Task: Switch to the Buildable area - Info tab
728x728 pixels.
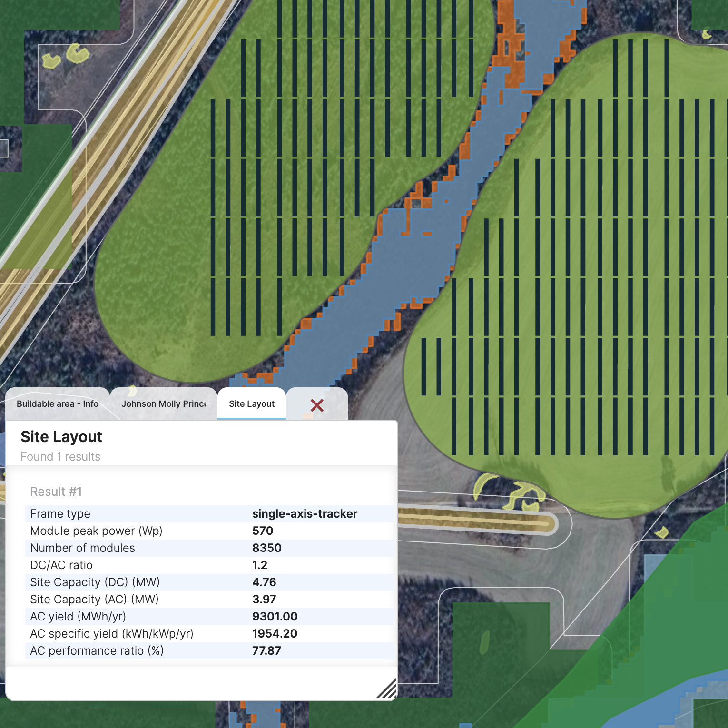Action: [58, 404]
